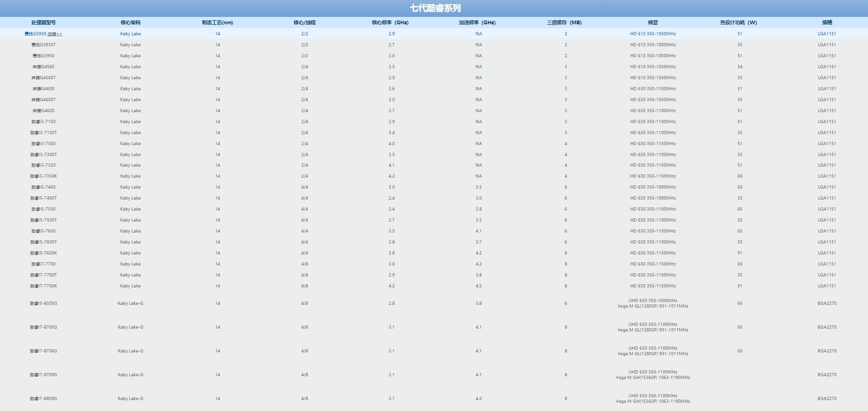The image size is (868, 411).
Task: Click the 酷睿i5-7600 model cell
Action: (x=43, y=231)
